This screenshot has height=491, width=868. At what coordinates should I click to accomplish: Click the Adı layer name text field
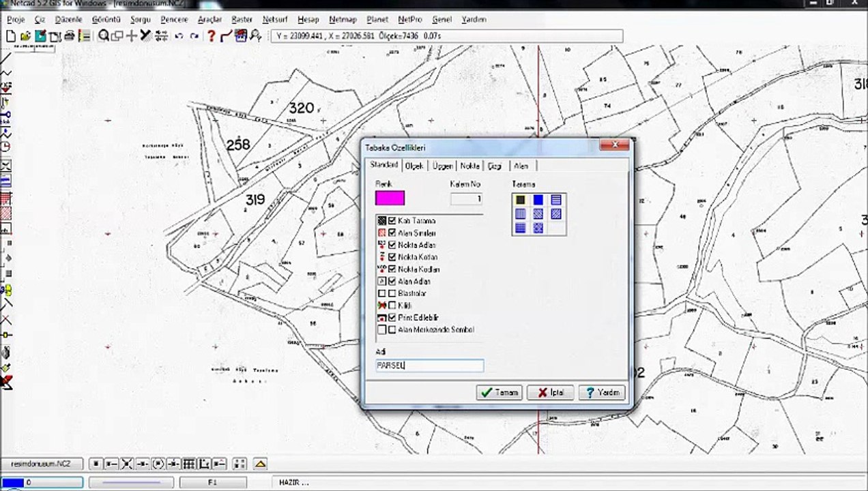coord(429,366)
